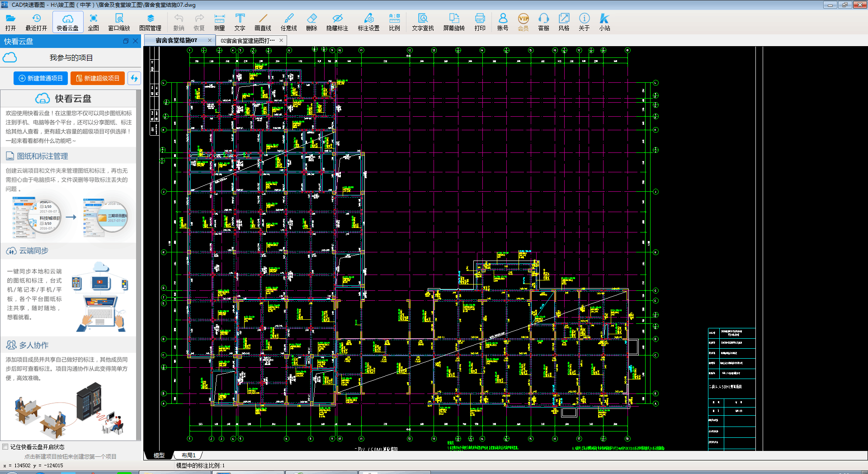The height and width of the screenshot is (474, 868).
Task: Click the cloud panel vertical scrollbar
Action: coord(139,265)
